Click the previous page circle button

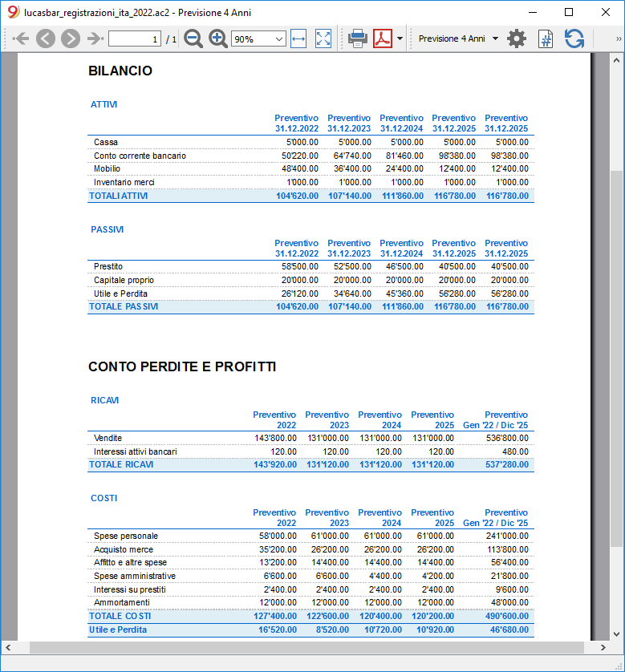coord(46,39)
